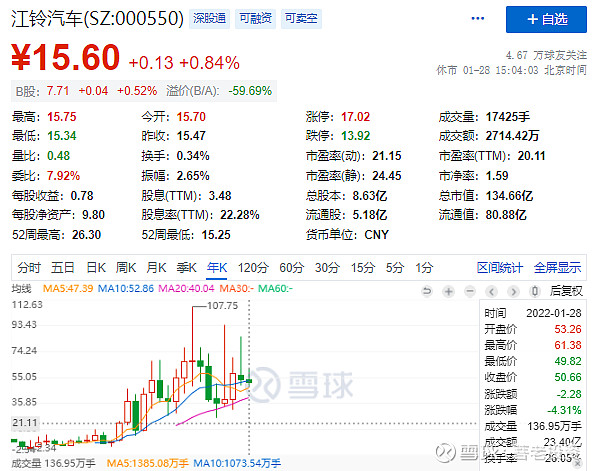Viewport: 598px width, 471px height.
Task: Switch to the 月K chart tab
Action: (x=156, y=268)
